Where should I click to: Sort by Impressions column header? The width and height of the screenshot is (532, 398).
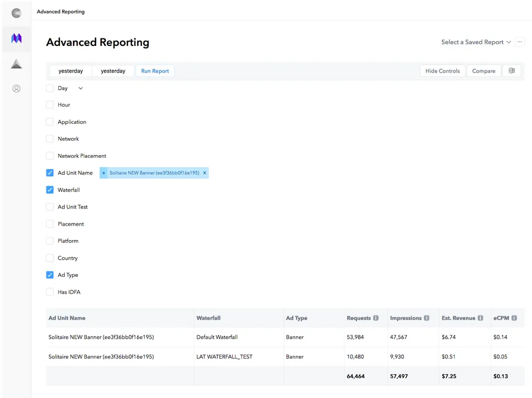406,318
